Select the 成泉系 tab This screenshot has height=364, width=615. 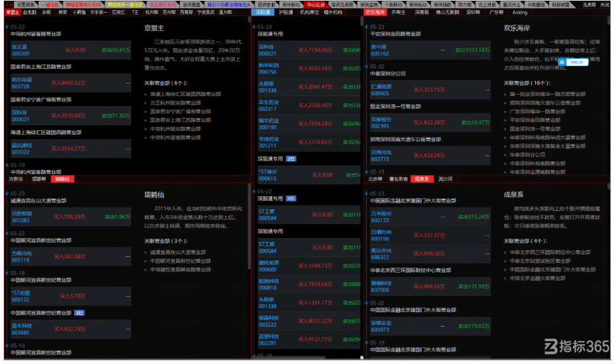pyautogui.click(x=422, y=179)
